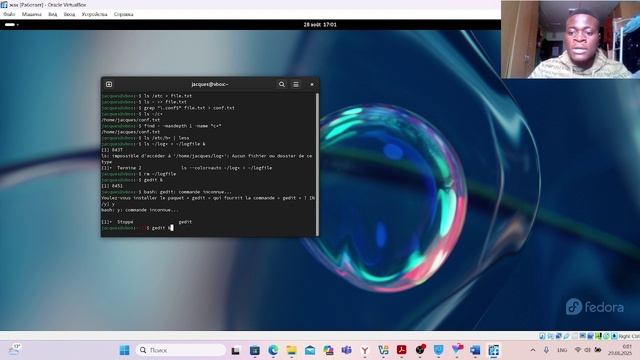Open Microsoft Teams from the taskbar
Screen dimensions: 640x360
347,350
